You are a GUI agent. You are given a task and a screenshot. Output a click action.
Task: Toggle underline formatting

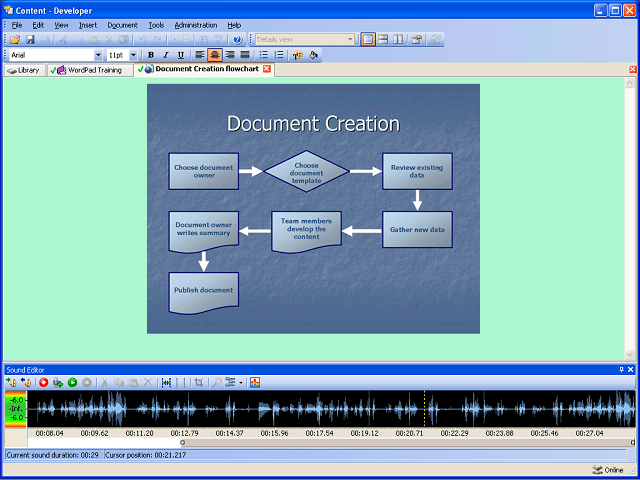(181, 55)
